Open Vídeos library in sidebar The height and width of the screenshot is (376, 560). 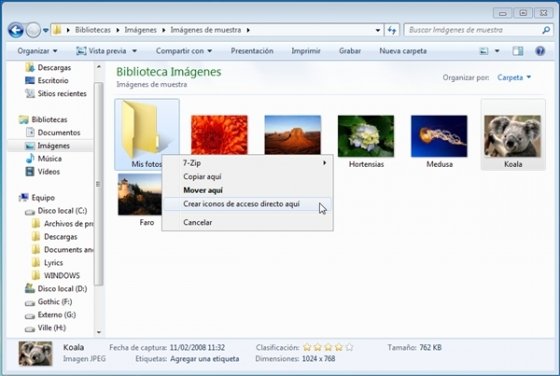point(42,172)
